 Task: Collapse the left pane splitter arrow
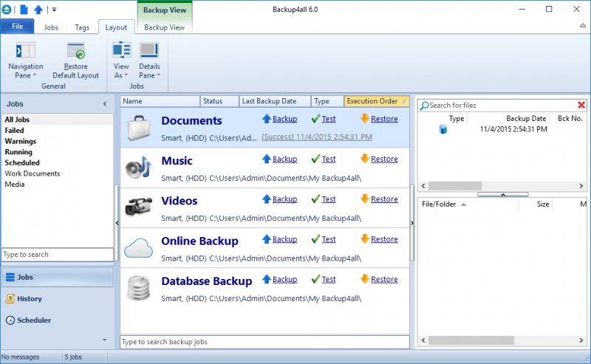click(117, 223)
